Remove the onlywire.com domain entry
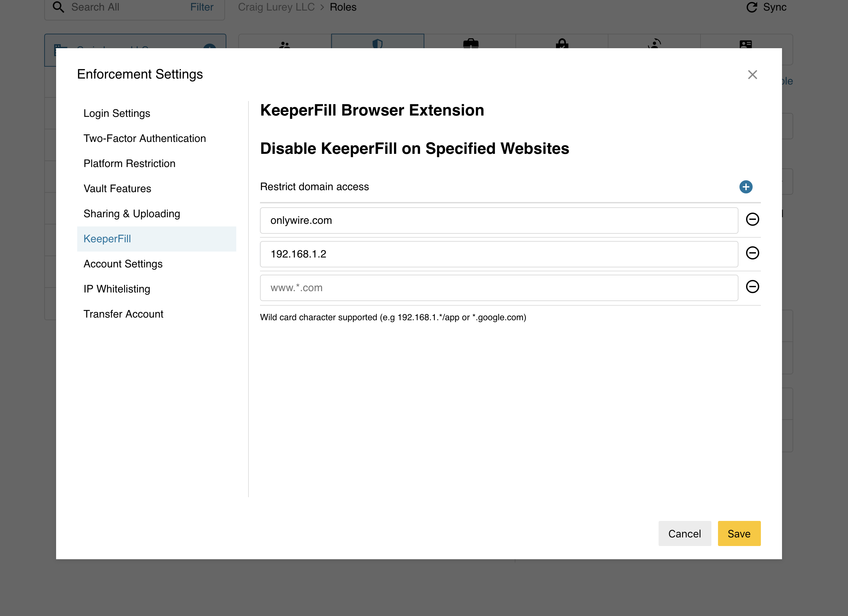Screen dimensions: 848x616 (x=752, y=220)
